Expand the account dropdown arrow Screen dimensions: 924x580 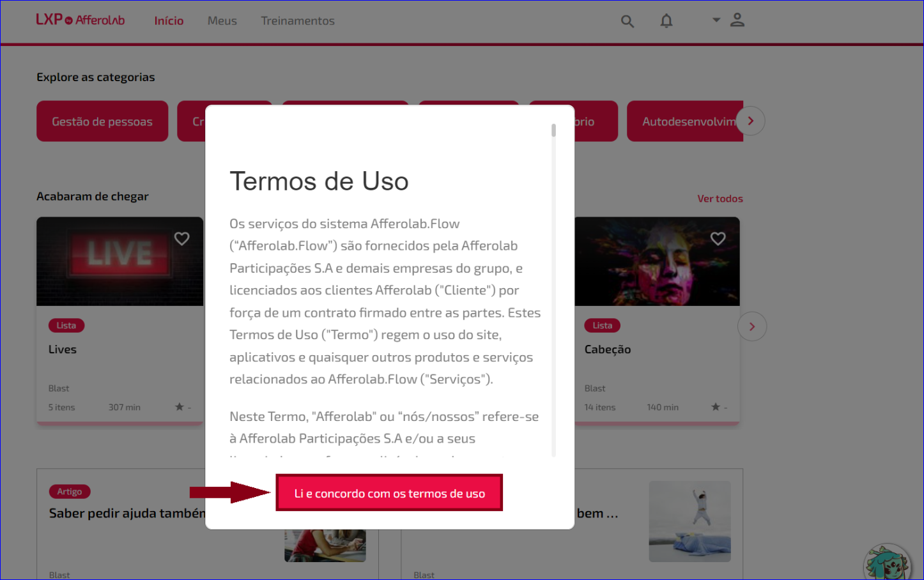[716, 20]
